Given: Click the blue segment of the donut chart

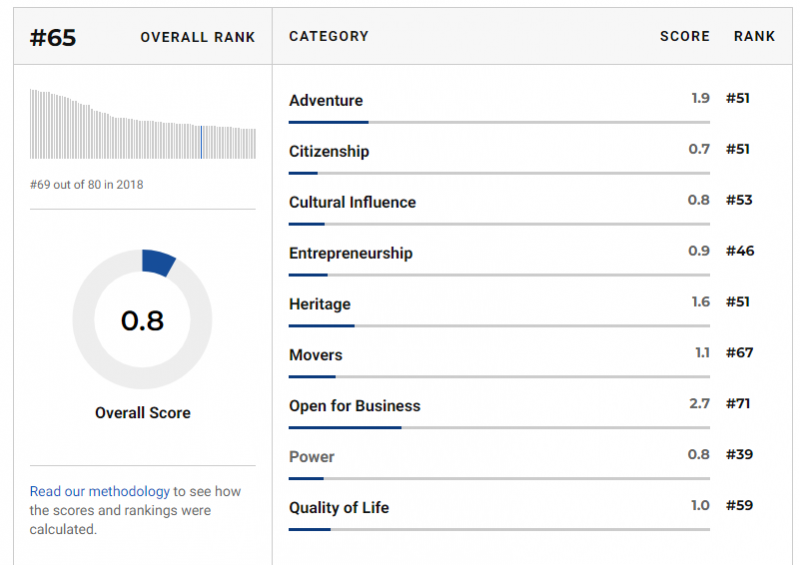Looking at the screenshot, I should pos(158,262).
